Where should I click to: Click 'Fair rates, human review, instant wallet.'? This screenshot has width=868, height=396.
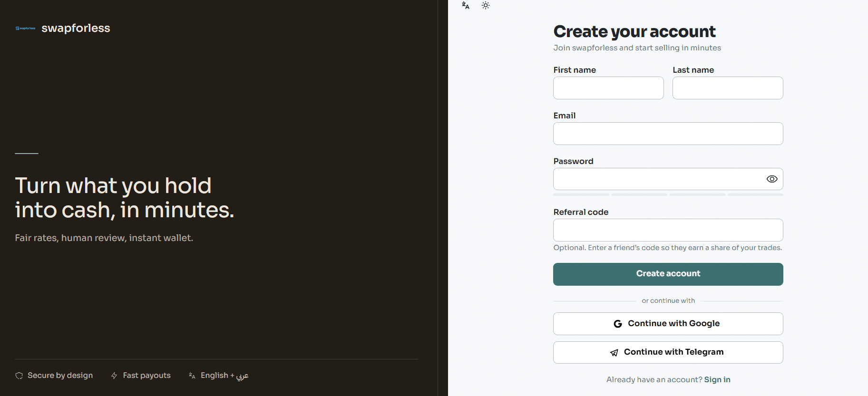(x=104, y=238)
